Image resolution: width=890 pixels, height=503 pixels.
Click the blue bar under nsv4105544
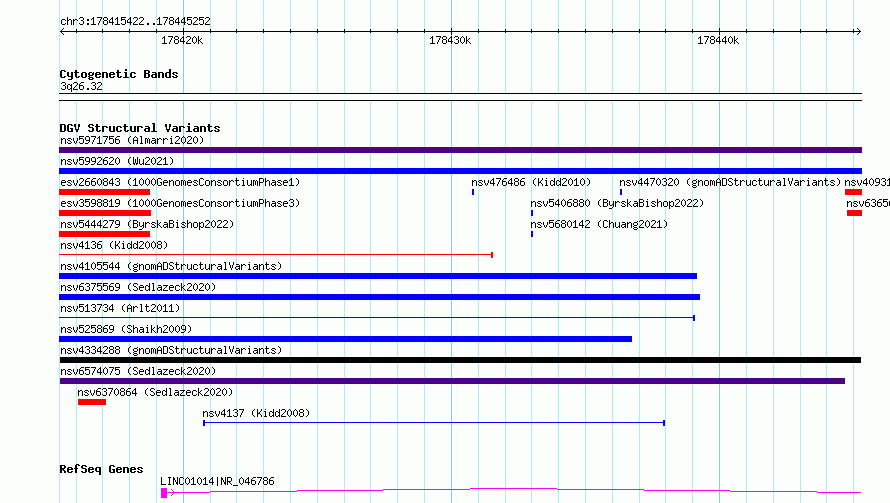(x=378, y=276)
